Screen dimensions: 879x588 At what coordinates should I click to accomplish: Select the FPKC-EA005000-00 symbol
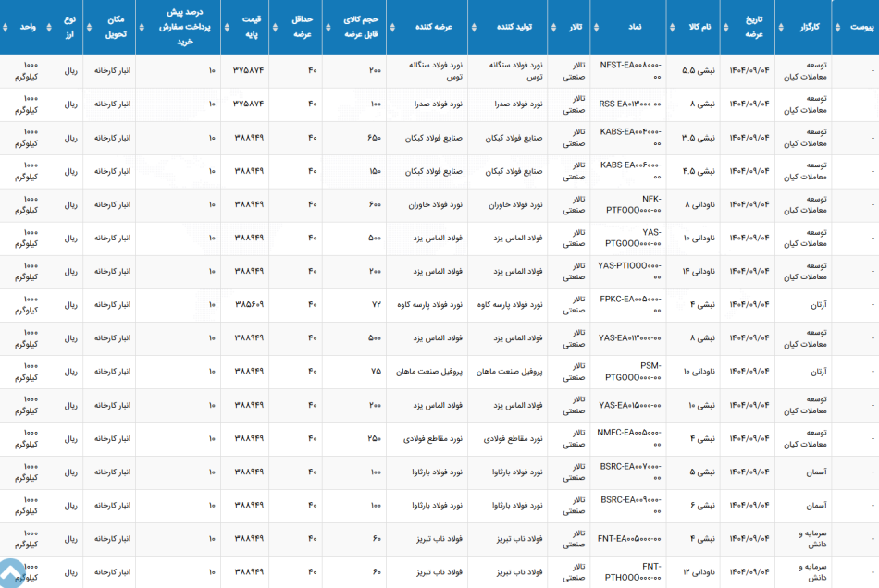pos(630,305)
